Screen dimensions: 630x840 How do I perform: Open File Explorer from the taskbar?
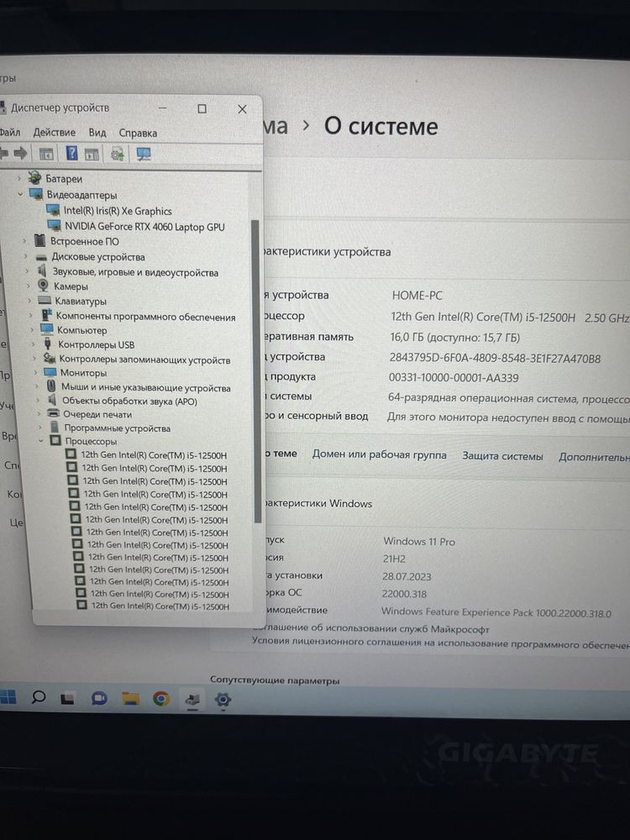point(130,699)
